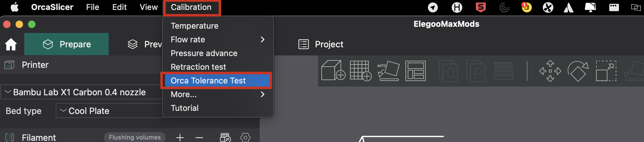Remove a filament with the minus icon
The height and width of the screenshot is (142, 644).
tap(199, 137)
